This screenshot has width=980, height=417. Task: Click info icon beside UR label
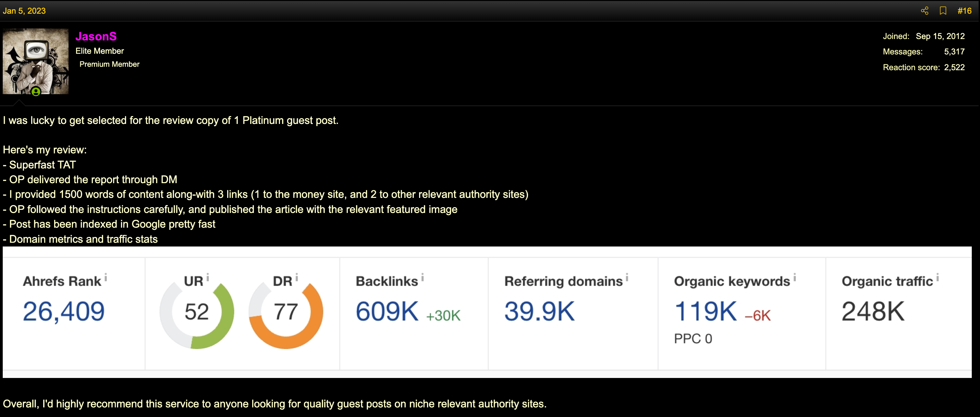click(x=208, y=278)
